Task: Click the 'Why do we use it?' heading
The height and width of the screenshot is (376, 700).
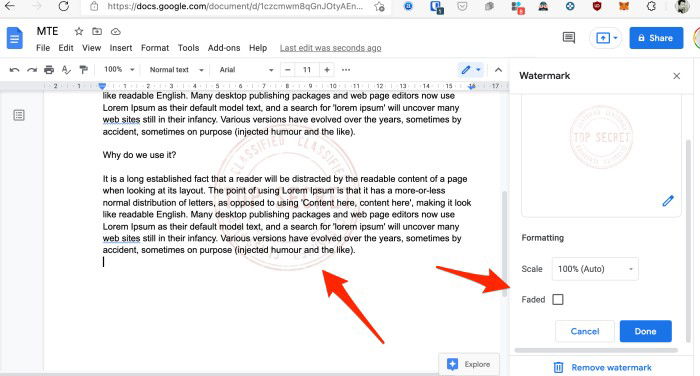Action: click(x=139, y=155)
